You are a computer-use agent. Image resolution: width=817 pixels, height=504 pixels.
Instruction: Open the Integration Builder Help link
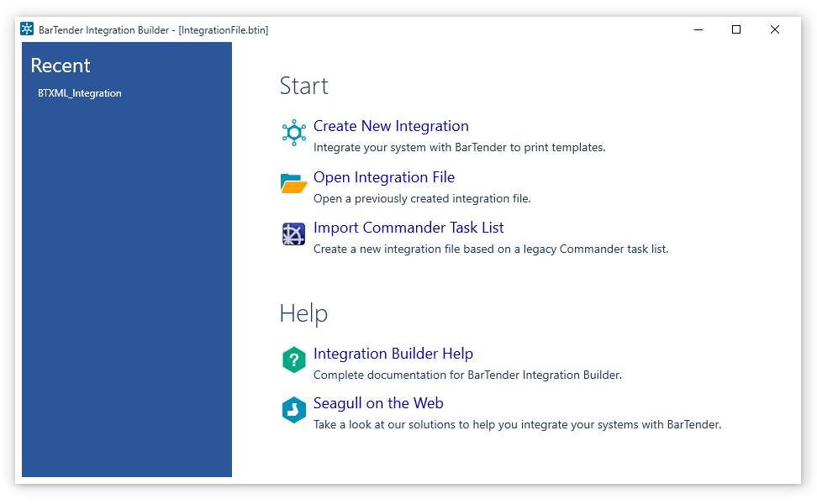coord(393,354)
